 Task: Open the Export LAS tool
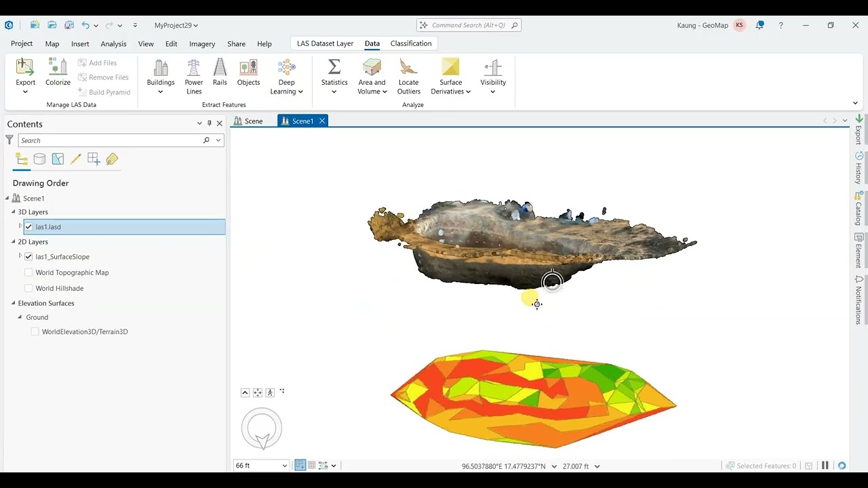pos(25,75)
